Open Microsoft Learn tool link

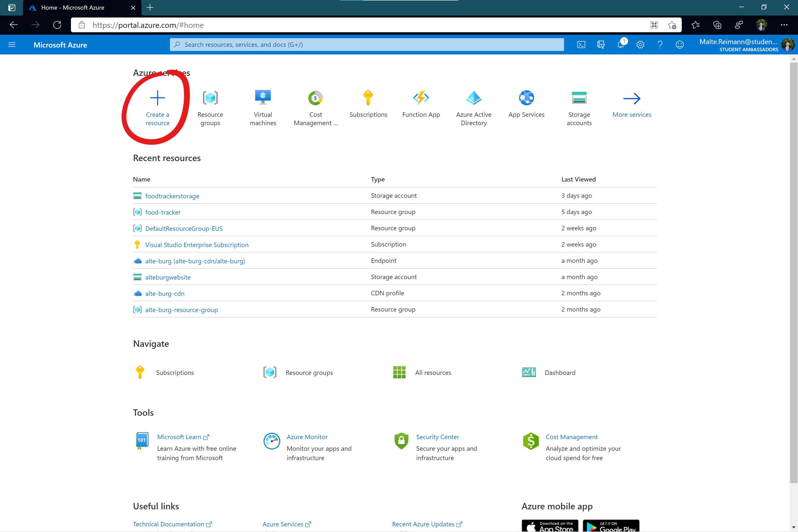179,437
